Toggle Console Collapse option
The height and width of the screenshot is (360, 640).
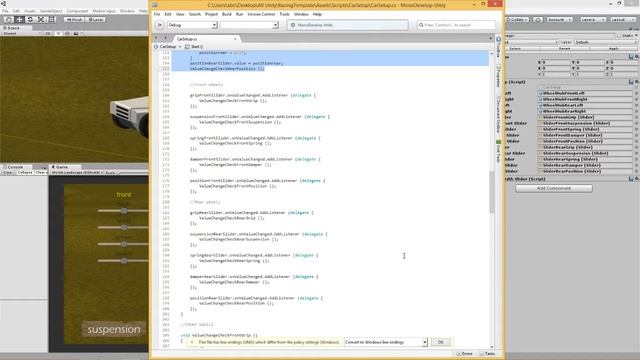pyautogui.click(x=24, y=173)
